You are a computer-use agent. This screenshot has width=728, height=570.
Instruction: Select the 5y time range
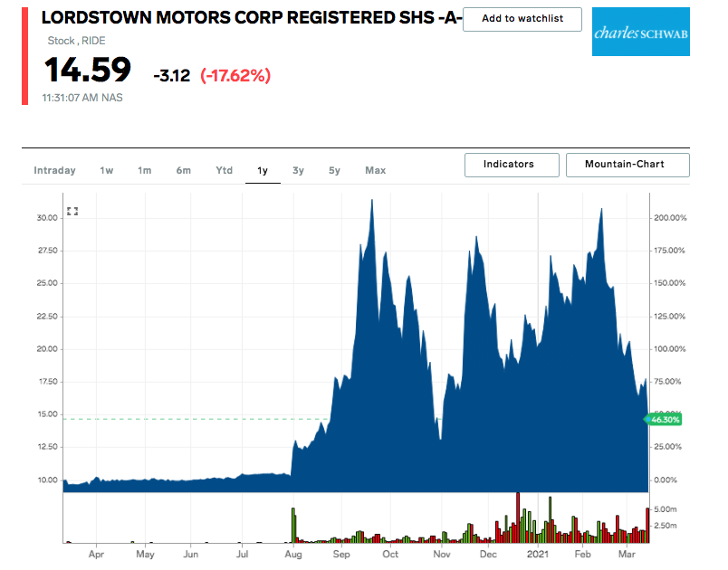[334, 170]
